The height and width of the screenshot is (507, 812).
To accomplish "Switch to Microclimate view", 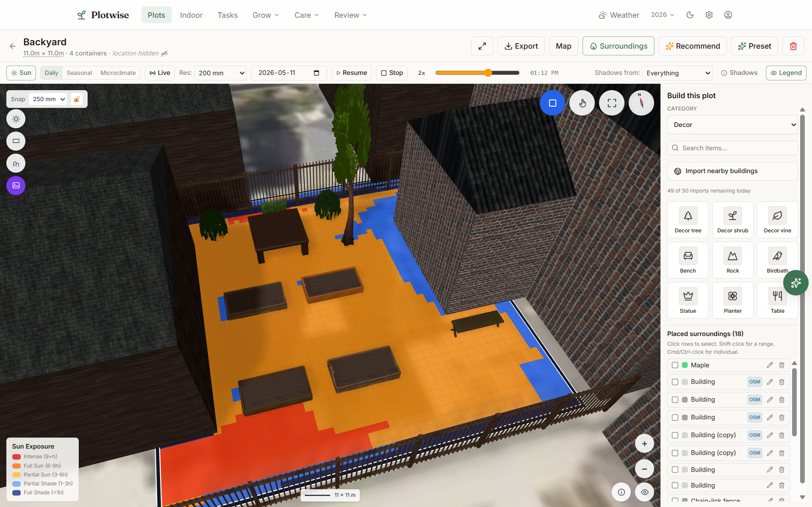I will [118, 73].
